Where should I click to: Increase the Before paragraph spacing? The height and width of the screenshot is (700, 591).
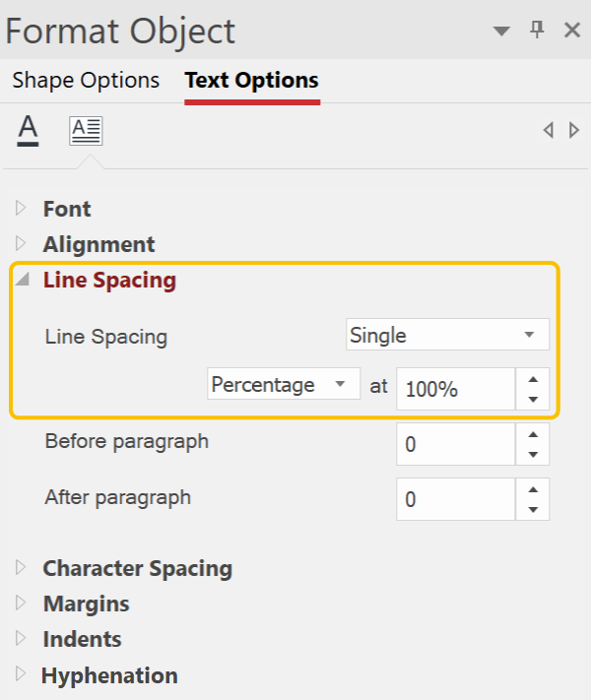(x=533, y=434)
